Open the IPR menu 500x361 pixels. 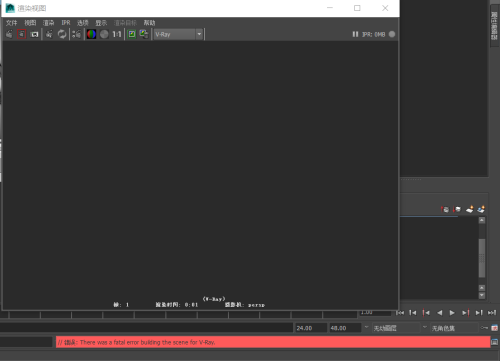pos(66,23)
